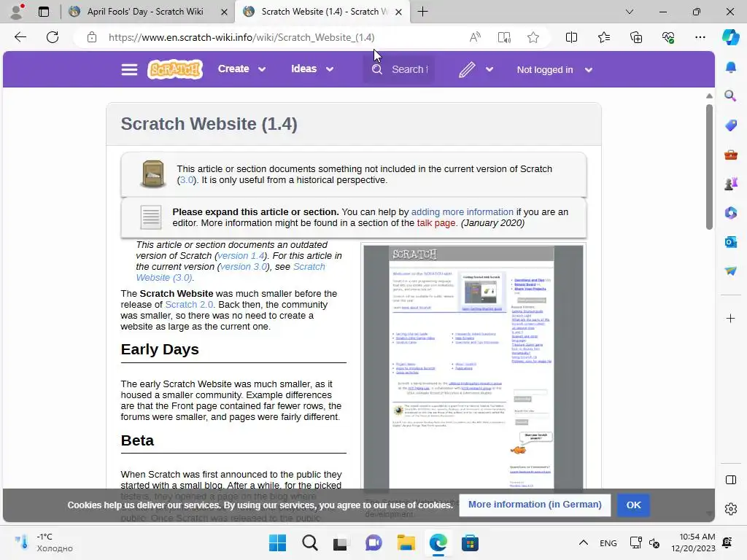The height and width of the screenshot is (560, 747).
Task: Click the page vertical scrollbar thumb
Action: (x=709, y=167)
